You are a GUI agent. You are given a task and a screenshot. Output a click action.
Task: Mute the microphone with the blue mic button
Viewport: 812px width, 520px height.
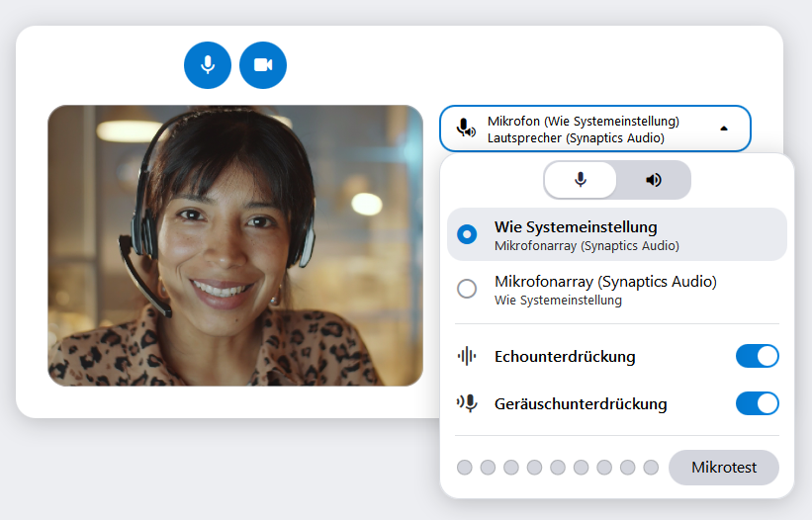[x=208, y=65]
